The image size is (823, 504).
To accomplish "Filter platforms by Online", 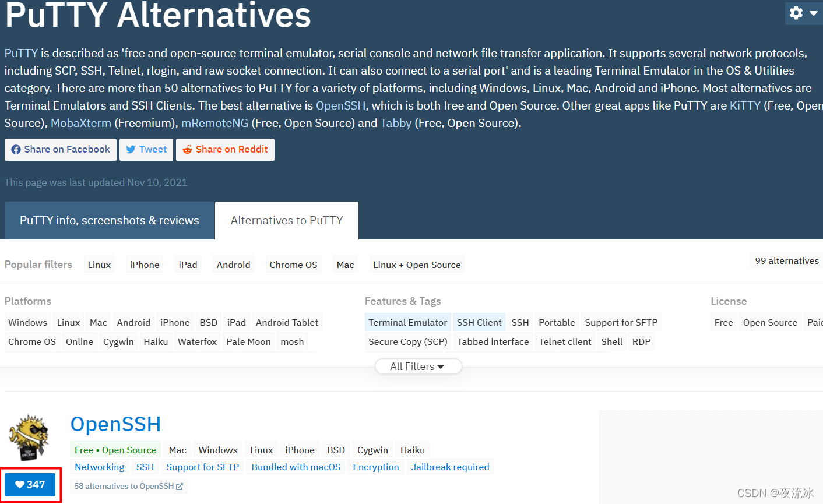I will click(x=79, y=341).
